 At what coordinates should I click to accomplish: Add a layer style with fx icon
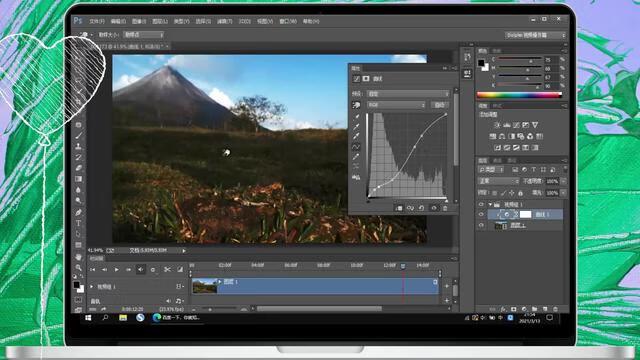click(x=503, y=309)
